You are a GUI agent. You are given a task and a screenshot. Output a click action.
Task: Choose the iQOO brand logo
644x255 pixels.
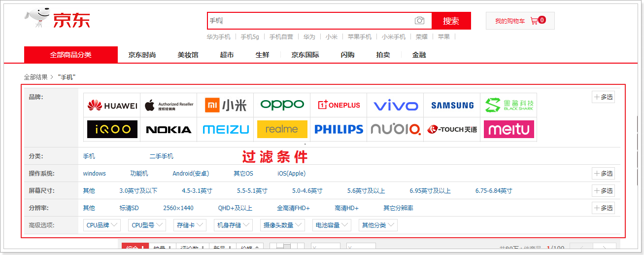(x=112, y=129)
